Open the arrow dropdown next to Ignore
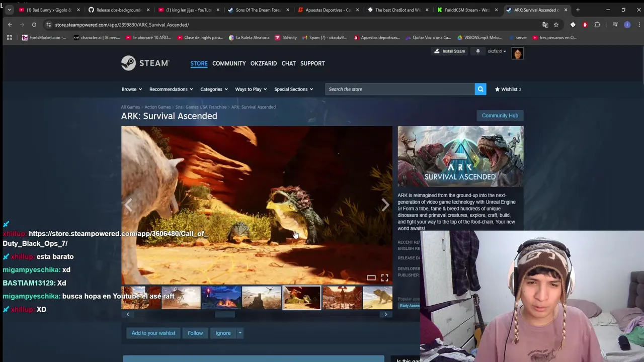The height and width of the screenshot is (362, 644). tap(240, 333)
